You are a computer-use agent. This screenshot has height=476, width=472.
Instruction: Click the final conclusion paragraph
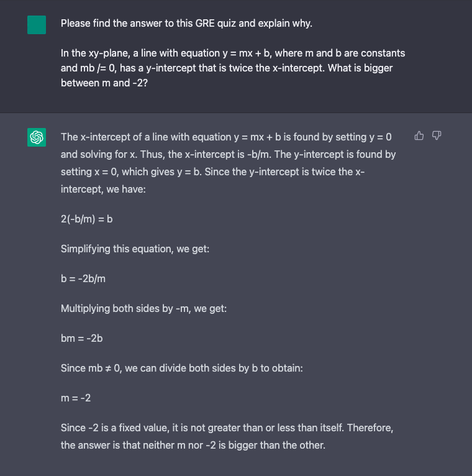click(x=227, y=436)
